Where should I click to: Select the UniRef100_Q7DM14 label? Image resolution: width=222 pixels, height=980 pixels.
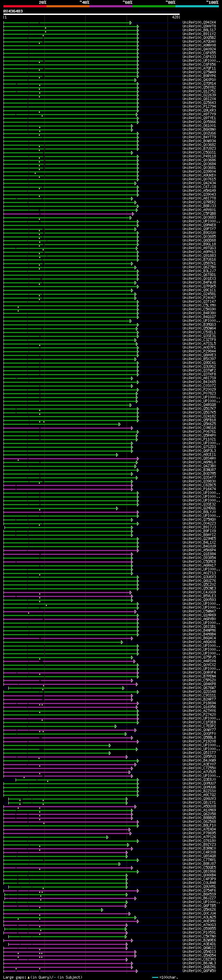click(199, 84)
